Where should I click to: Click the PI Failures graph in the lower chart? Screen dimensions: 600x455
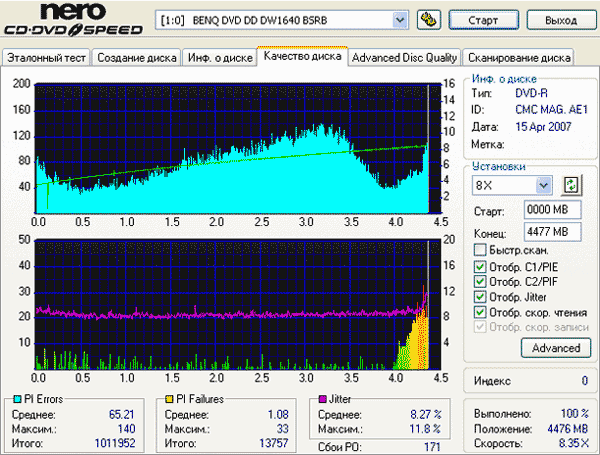pyautogui.click(x=238, y=305)
